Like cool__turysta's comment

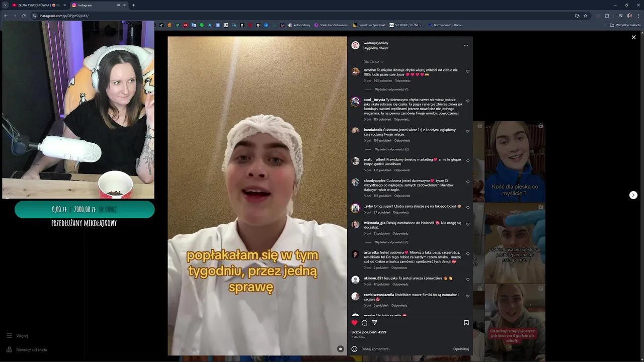tap(468, 101)
